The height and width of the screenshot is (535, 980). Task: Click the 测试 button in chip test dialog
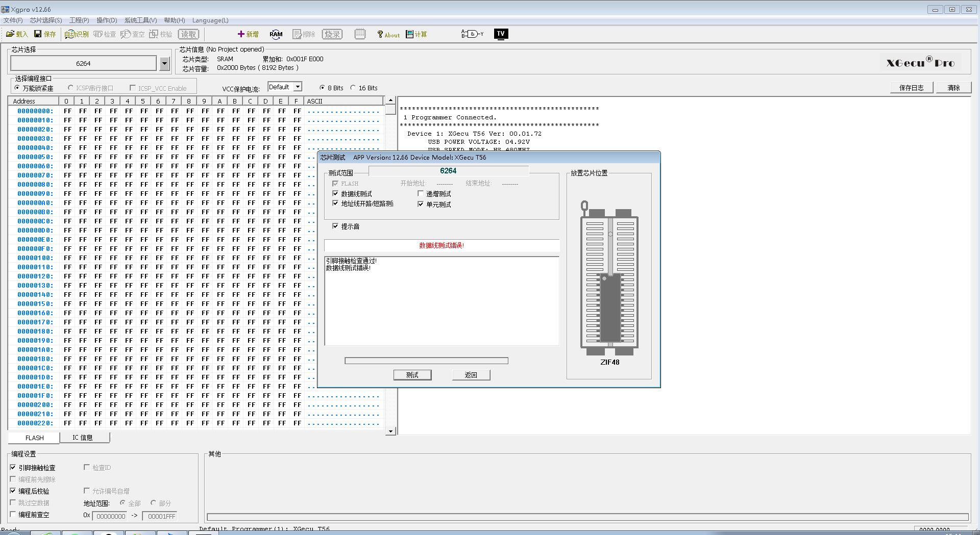(412, 375)
